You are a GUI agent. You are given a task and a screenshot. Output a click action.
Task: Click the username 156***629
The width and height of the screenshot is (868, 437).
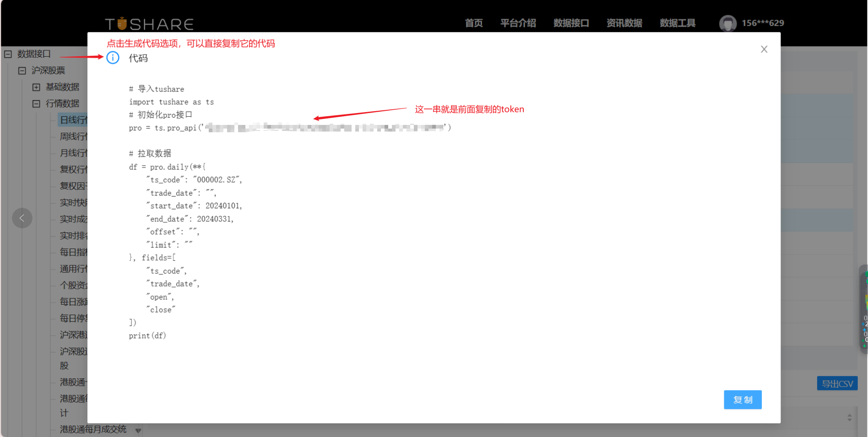pyautogui.click(x=763, y=23)
